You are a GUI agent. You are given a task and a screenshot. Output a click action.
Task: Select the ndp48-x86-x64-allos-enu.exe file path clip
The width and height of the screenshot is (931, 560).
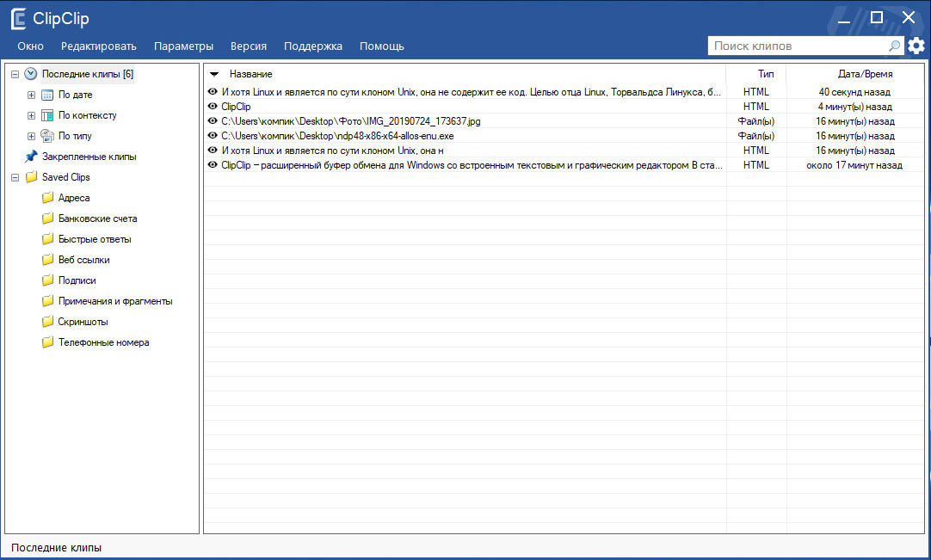coord(337,136)
